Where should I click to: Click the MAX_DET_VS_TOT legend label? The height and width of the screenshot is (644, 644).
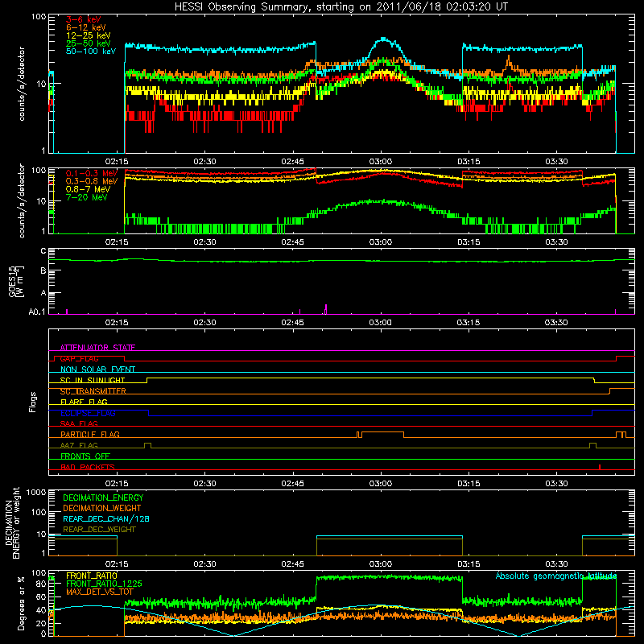[x=100, y=592]
